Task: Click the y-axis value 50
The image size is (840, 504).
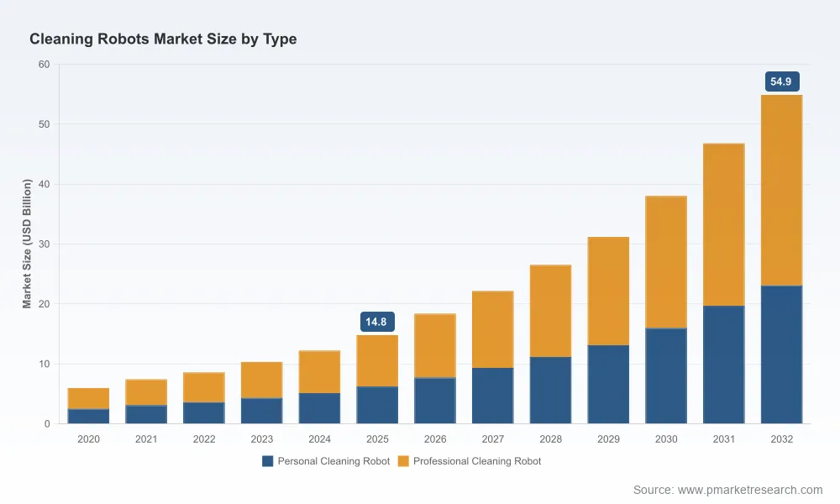Action: coord(44,124)
